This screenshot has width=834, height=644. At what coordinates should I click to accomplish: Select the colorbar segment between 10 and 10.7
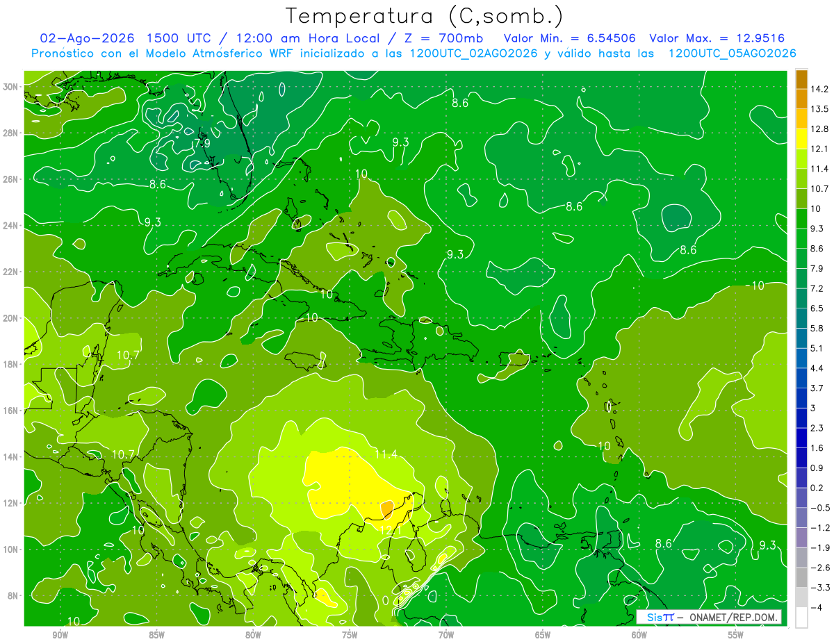pyautogui.click(x=801, y=198)
